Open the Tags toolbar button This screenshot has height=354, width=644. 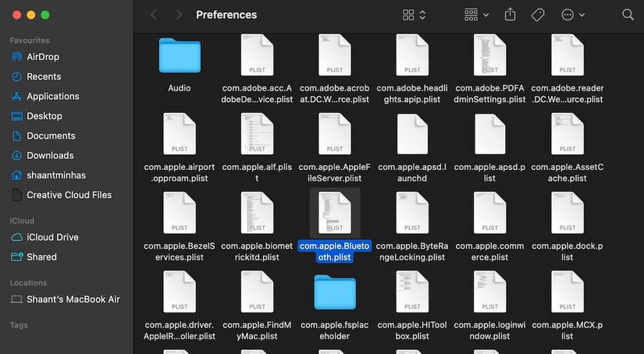pyautogui.click(x=538, y=15)
